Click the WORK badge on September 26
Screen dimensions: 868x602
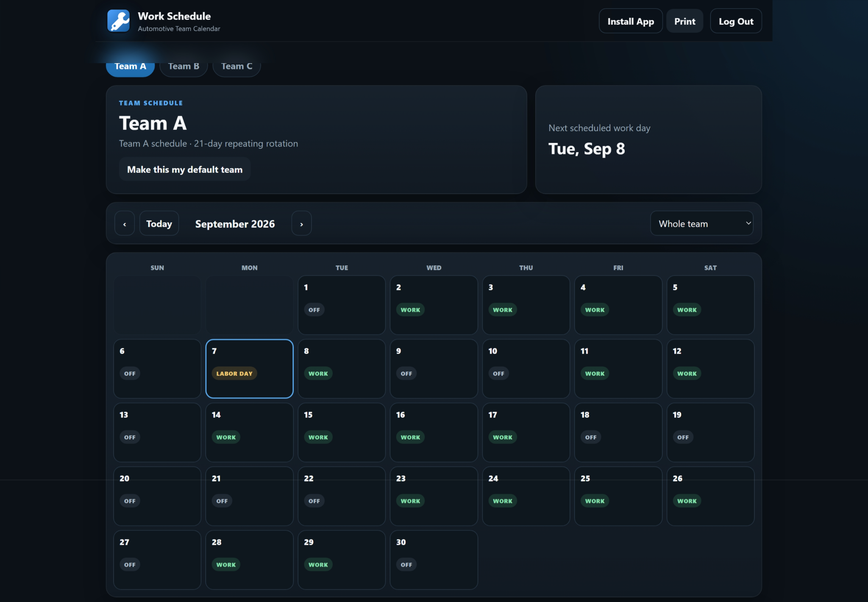point(687,501)
